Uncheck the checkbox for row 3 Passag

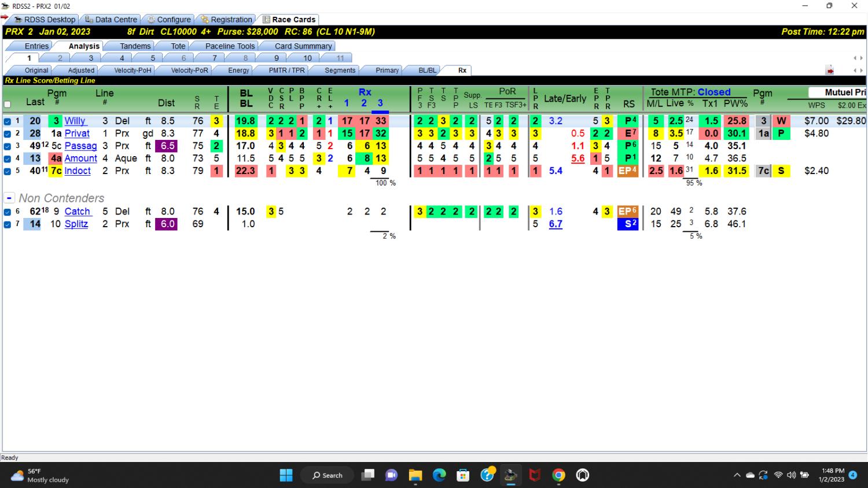click(8, 146)
